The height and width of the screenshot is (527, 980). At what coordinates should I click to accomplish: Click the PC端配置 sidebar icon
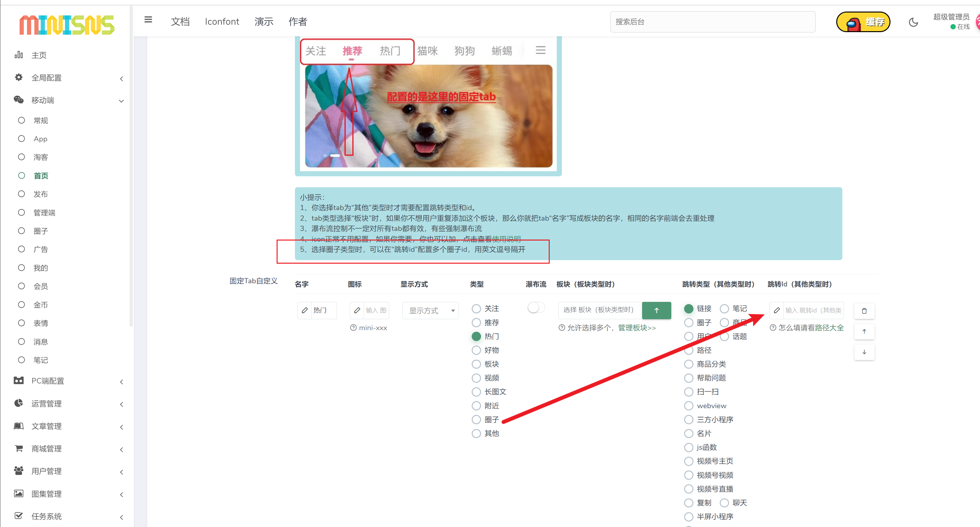(19, 381)
